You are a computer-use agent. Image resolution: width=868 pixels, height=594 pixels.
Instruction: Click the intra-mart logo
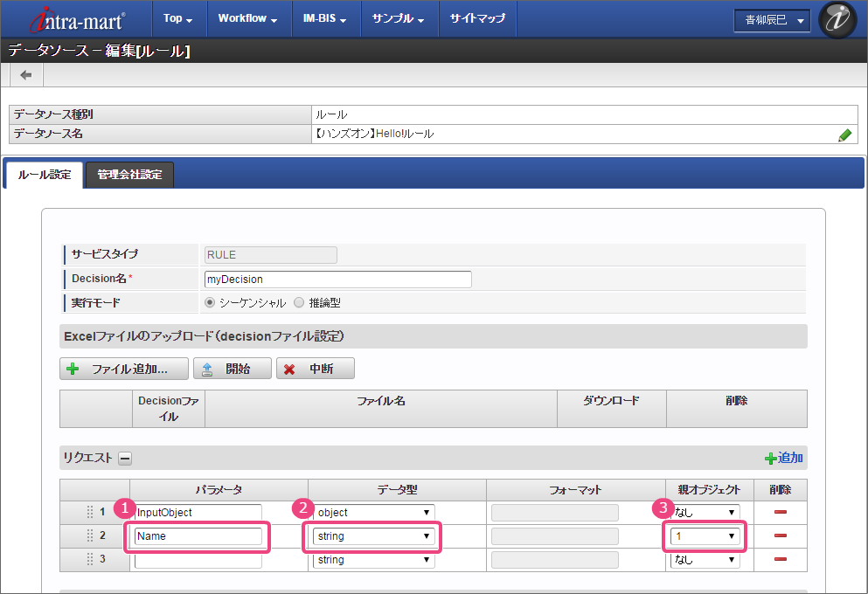pos(77,19)
